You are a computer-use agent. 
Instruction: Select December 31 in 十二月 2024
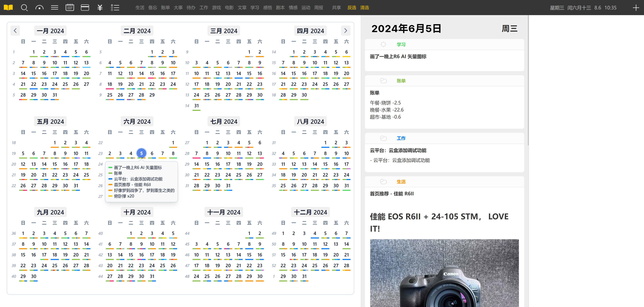pyautogui.click(x=304, y=276)
